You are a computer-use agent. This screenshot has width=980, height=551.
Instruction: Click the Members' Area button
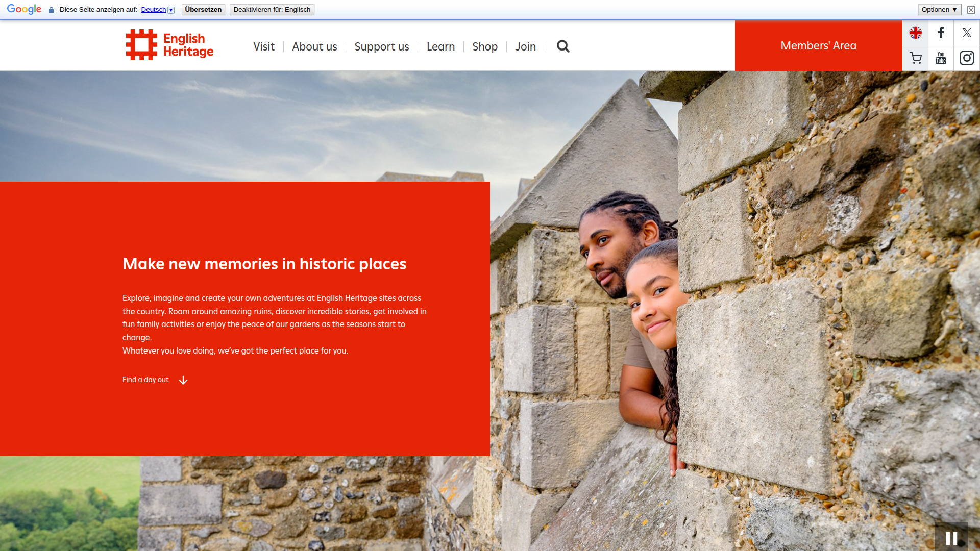click(x=818, y=46)
